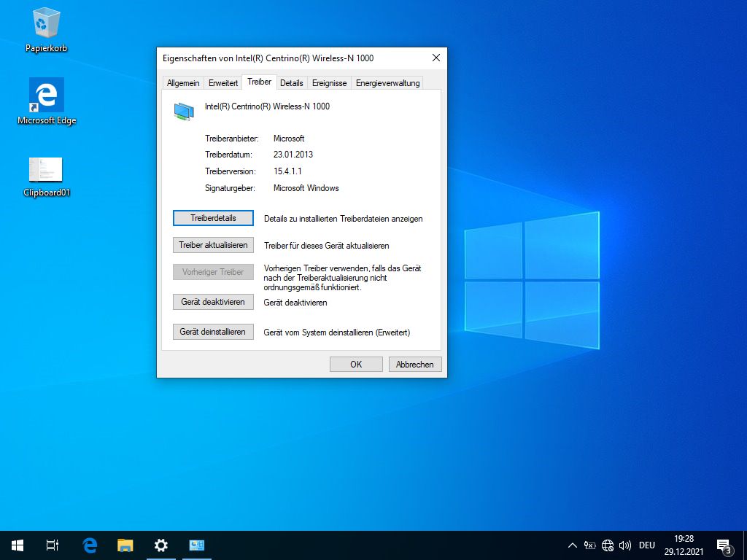Switch to the Erweitert tab
The width and height of the screenshot is (747, 560).
(x=223, y=83)
